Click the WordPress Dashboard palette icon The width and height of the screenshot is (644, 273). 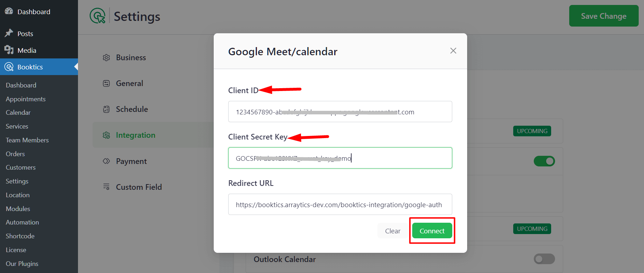[x=9, y=11]
